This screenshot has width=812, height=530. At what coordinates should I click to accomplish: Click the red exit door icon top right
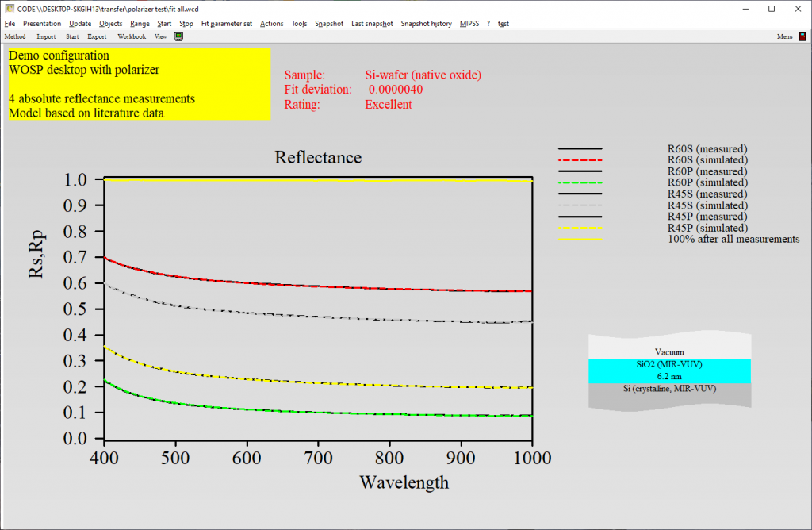(802, 36)
